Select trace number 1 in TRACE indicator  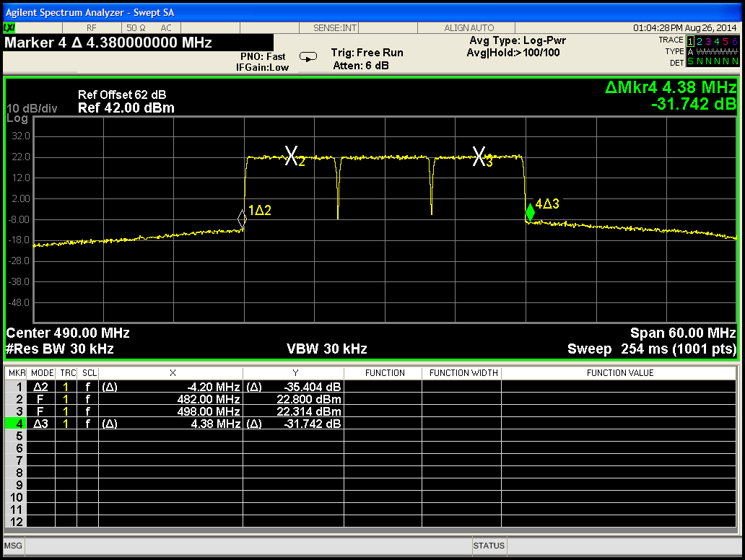tap(690, 41)
